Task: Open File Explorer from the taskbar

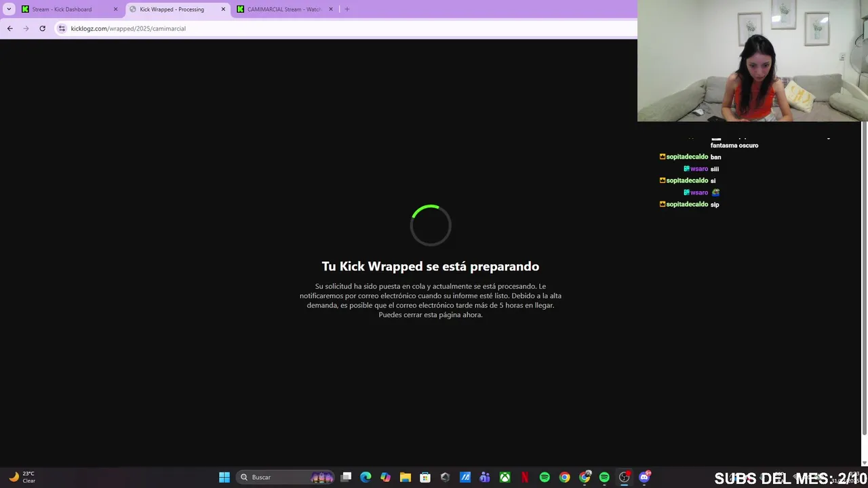Action: click(x=406, y=477)
